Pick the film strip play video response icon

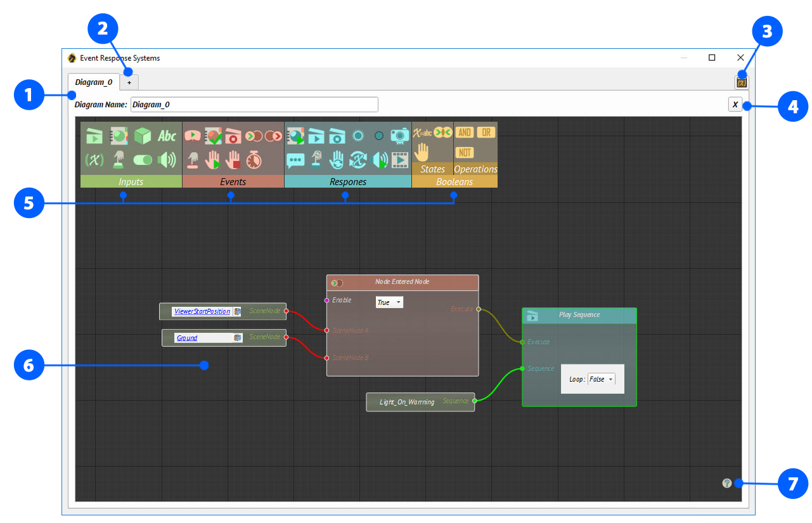400,160
